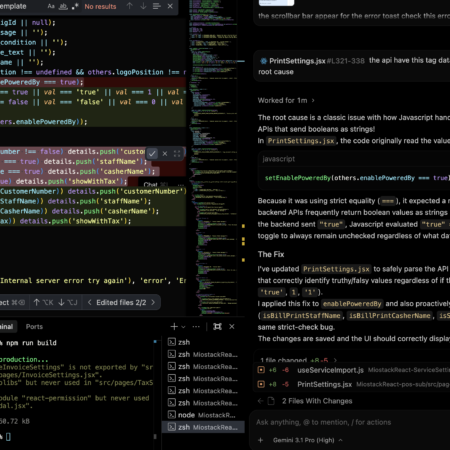
Task: Go to next edited file chevron
Action: pyautogui.click(x=153, y=302)
